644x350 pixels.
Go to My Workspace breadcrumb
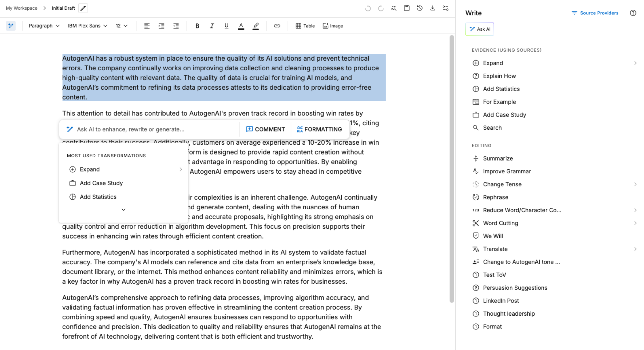point(22,8)
